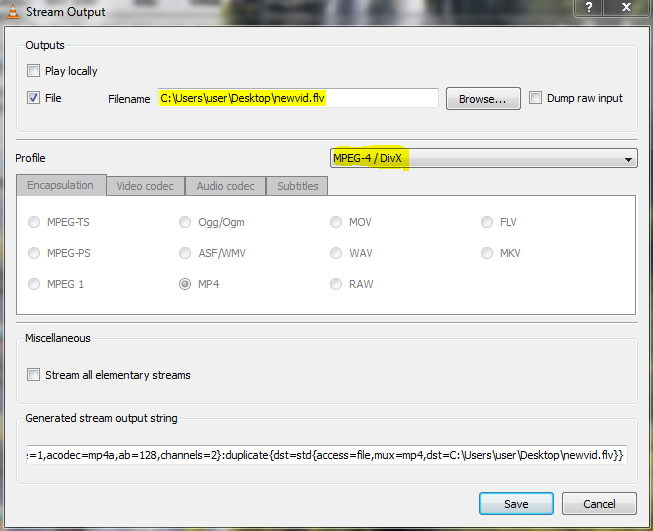Select the WAV radio button

click(x=336, y=253)
